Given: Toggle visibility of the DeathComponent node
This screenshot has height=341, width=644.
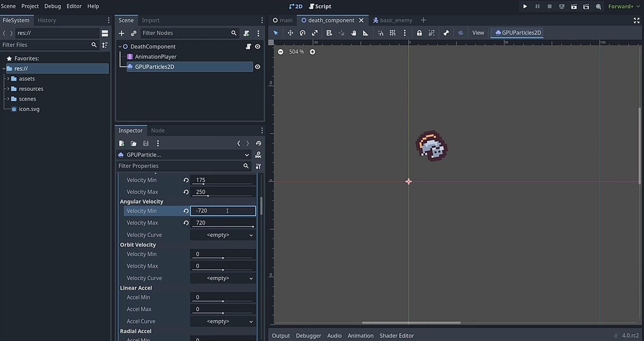Looking at the screenshot, I should (258, 46).
